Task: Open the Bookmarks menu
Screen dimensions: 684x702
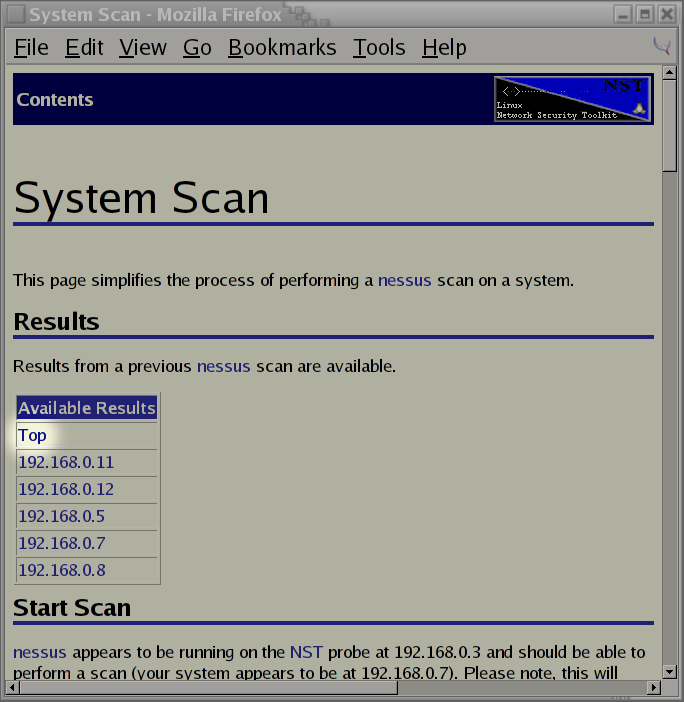Action: click(x=282, y=47)
